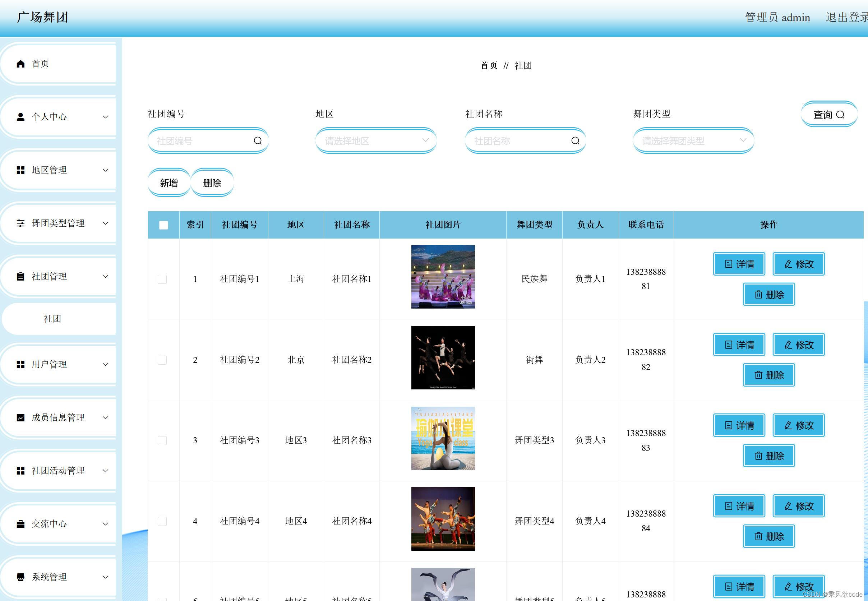The image size is (868, 601).
Task: Click the chart icon for 成员信息管理
Action: pyautogui.click(x=21, y=417)
